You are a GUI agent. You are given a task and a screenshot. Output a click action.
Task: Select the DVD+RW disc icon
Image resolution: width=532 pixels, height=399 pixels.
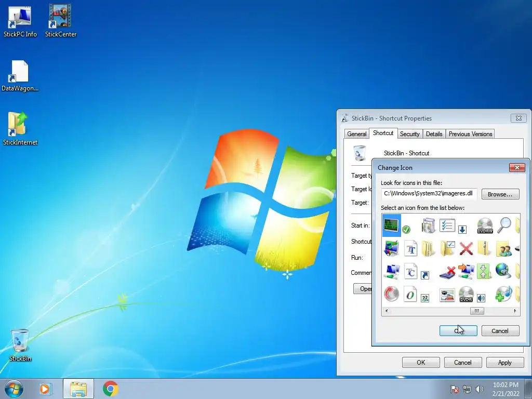pos(485,225)
